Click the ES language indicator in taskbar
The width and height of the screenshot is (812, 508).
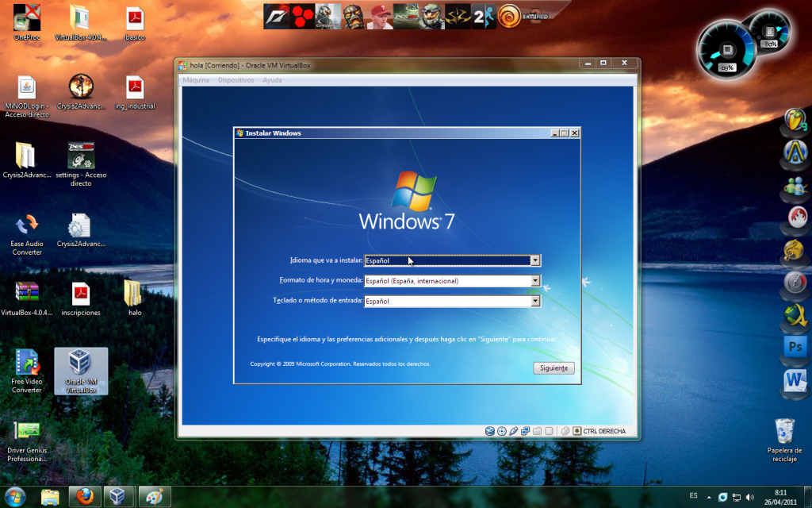(x=693, y=495)
